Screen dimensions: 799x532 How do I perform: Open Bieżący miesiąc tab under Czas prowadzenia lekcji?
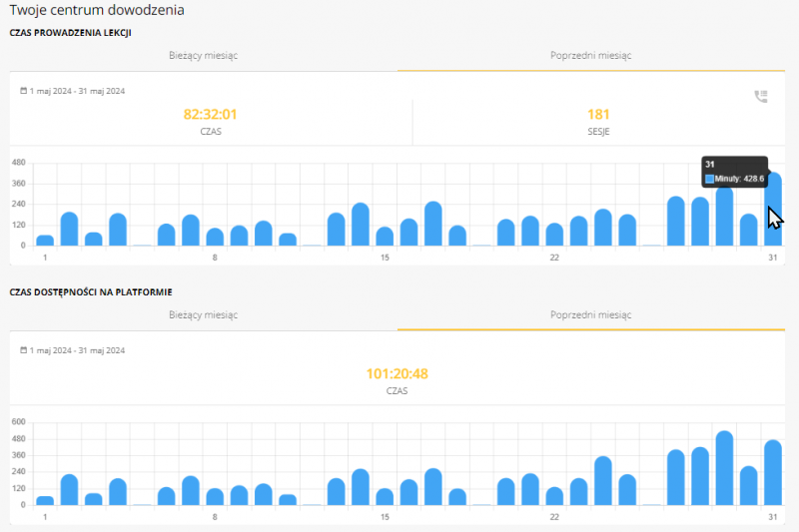(204, 56)
